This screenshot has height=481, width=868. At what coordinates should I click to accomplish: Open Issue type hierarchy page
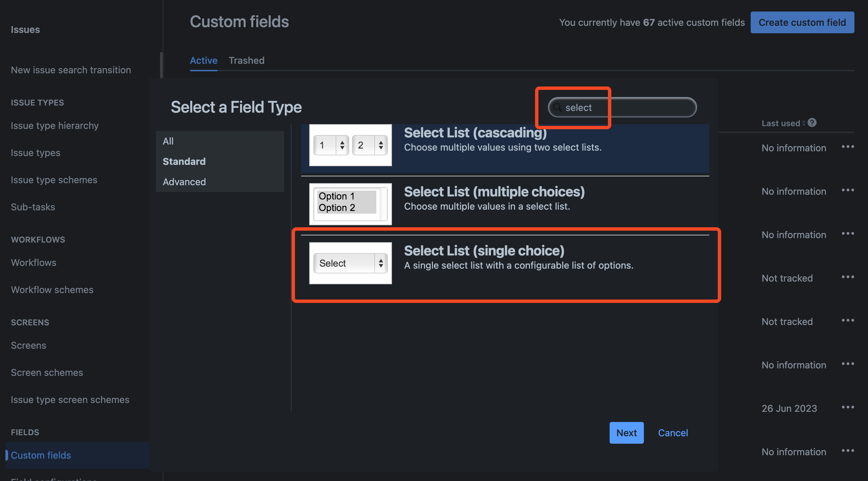click(x=55, y=126)
